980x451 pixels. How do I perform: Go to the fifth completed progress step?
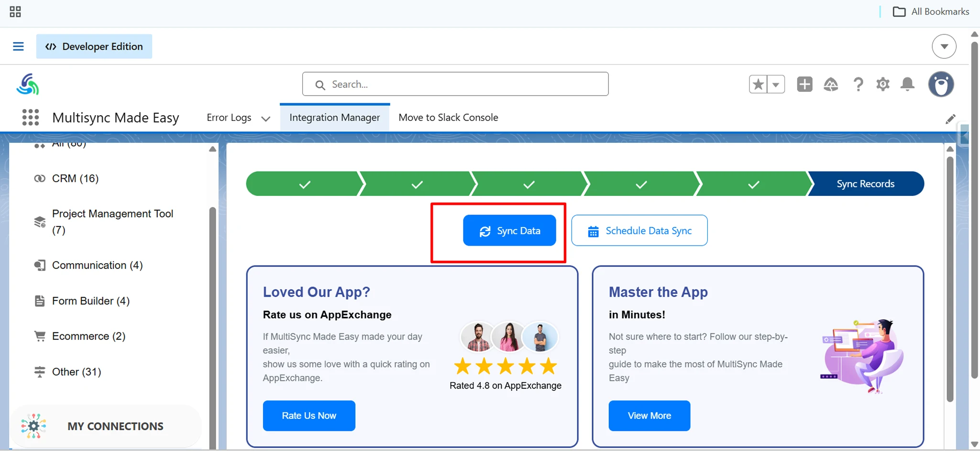(753, 184)
